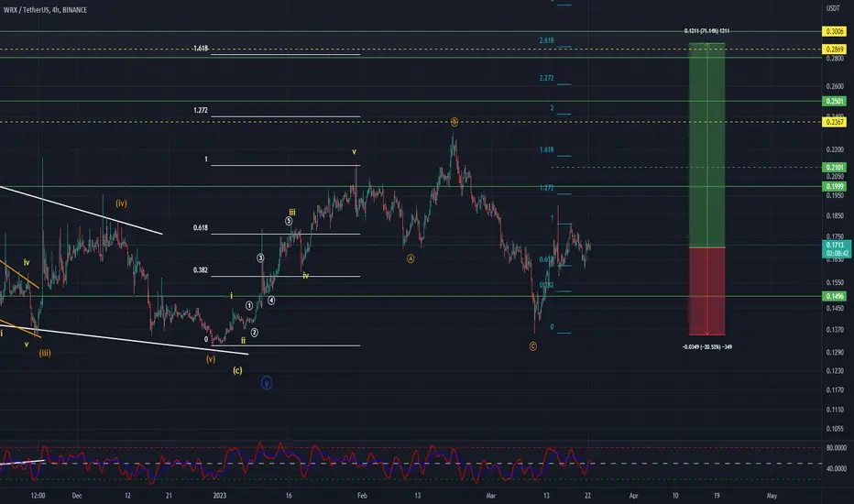
Task: Select the green 0.1999 price label
Action: click(835, 186)
